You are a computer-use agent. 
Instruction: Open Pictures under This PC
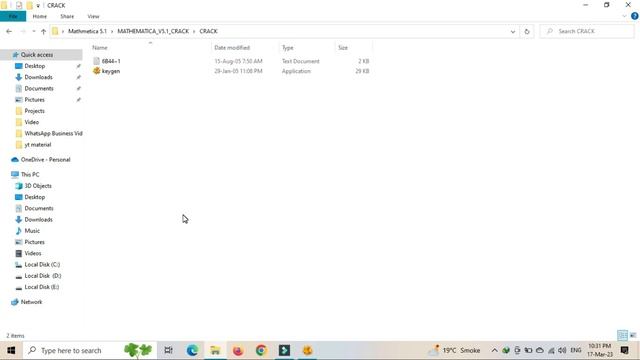tap(35, 242)
